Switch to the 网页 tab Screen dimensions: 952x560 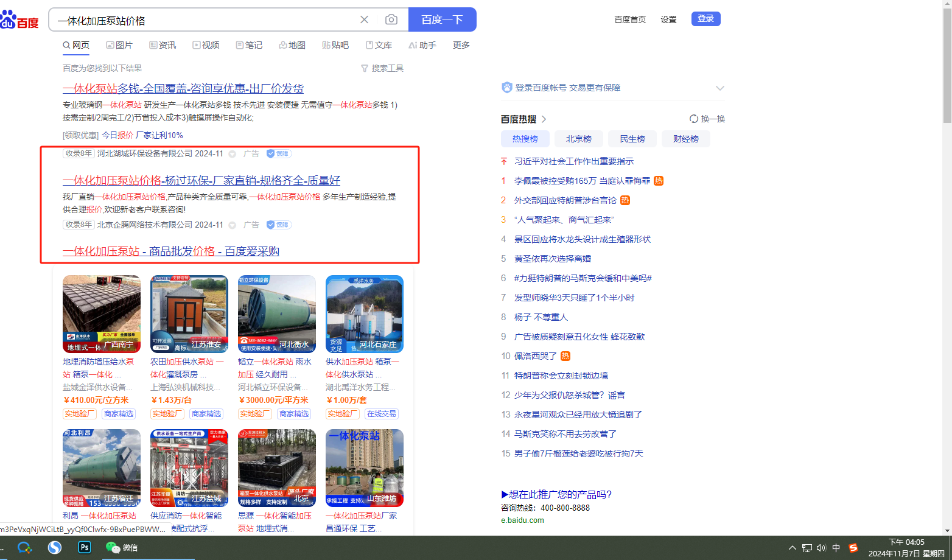(x=76, y=45)
